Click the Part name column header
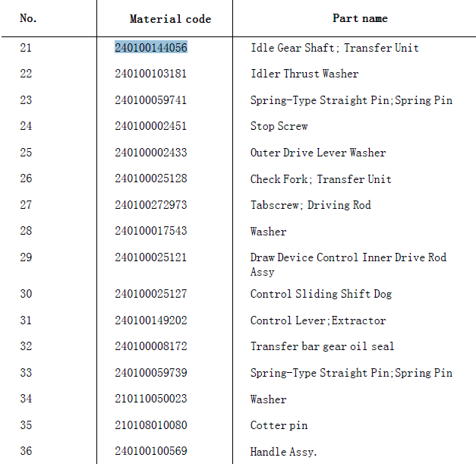The image size is (476, 464). point(360,18)
